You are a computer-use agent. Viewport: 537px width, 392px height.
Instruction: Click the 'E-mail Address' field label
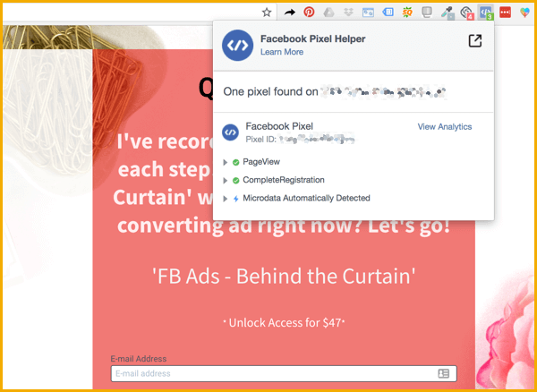point(139,359)
